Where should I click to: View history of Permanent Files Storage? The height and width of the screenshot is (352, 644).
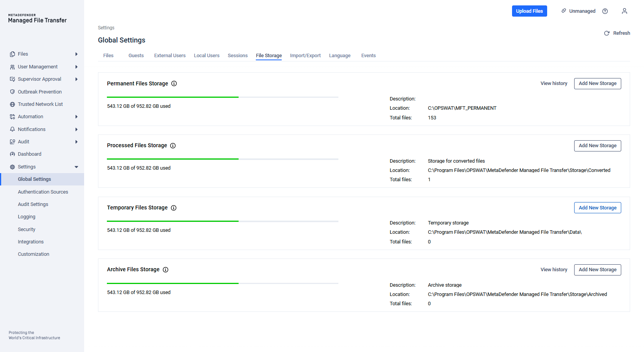pyautogui.click(x=554, y=83)
